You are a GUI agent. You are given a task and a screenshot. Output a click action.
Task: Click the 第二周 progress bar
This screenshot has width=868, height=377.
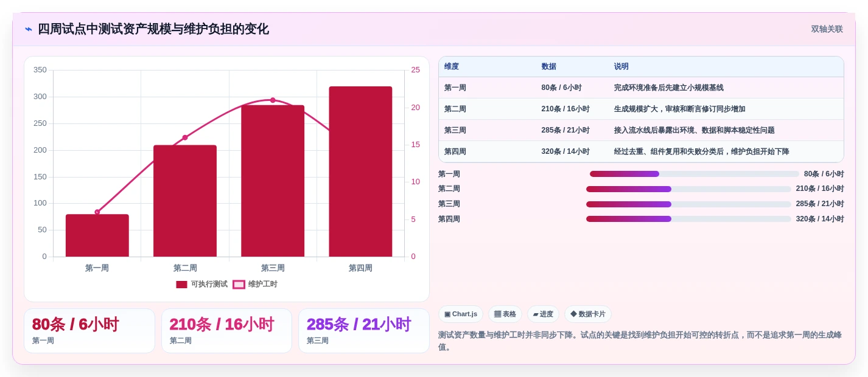coord(688,189)
